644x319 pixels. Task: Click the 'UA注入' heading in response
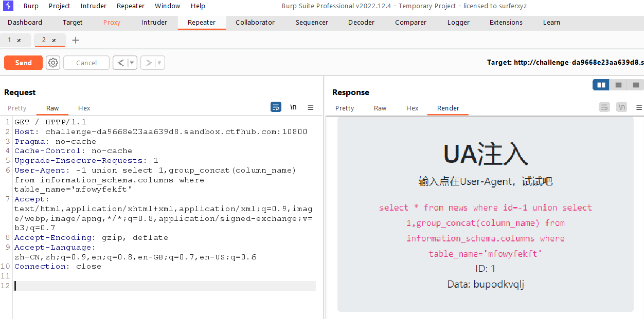pyautogui.click(x=486, y=153)
